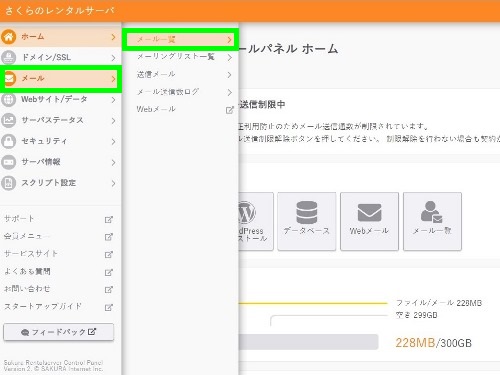Open the お問い合わせ link

click(x=27, y=289)
